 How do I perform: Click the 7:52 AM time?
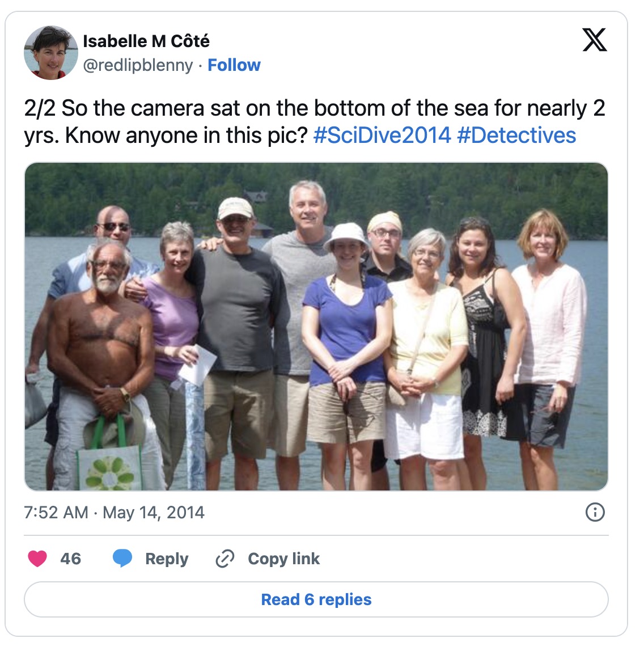pyautogui.click(x=56, y=513)
